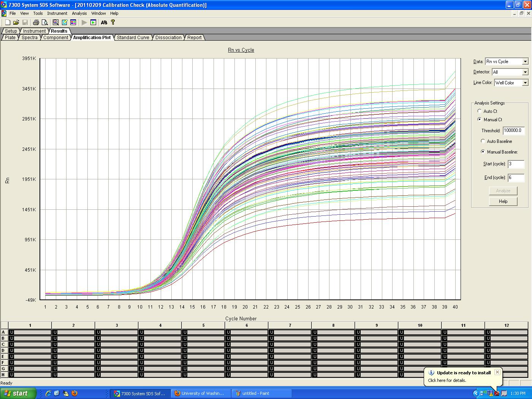Select the Auto Ct radio button

coord(480,111)
